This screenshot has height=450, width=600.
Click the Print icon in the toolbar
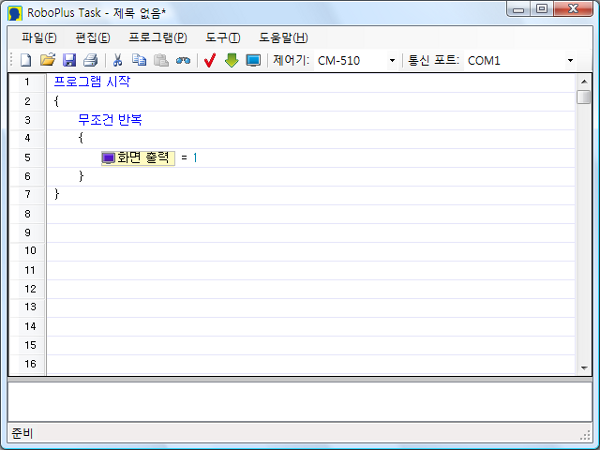pos(90,60)
